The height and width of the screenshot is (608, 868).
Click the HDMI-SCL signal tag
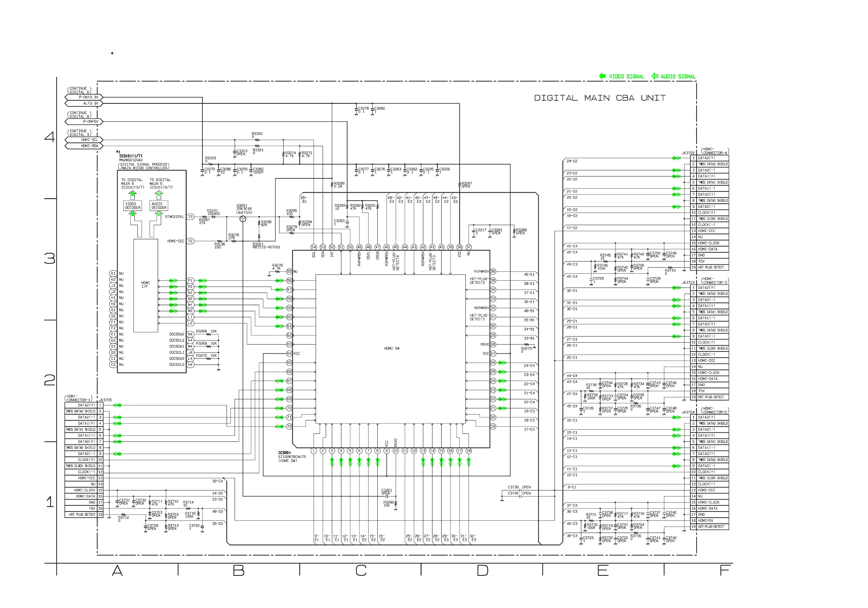pyautogui.click(x=84, y=140)
